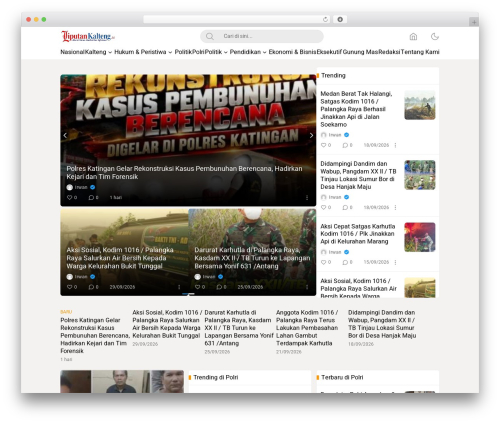
Task: Open comments on trending Didampingi Dandim article
Action: coord(345,207)
